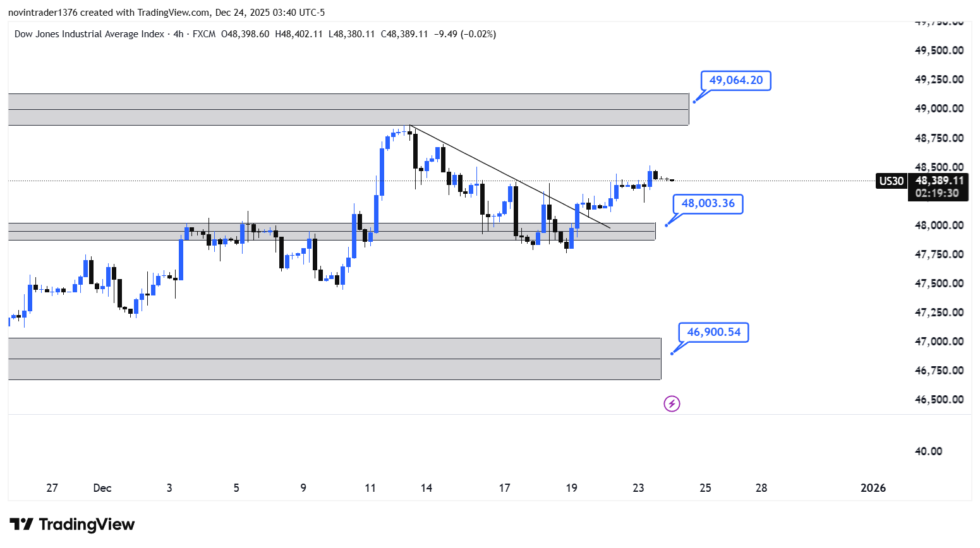The height and width of the screenshot is (548, 980).
Task: Click the Dec label on time axis
Action: tap(102, 488)
